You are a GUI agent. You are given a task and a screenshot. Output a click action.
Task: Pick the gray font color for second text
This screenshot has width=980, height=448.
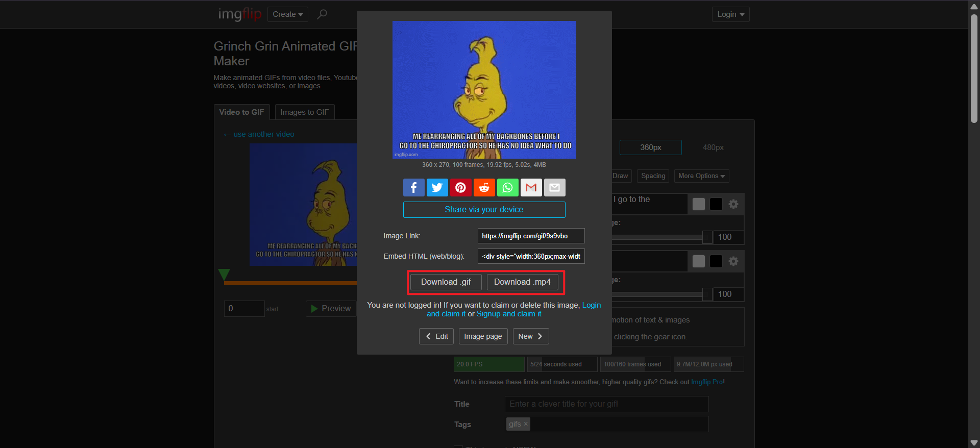(699, 261)
